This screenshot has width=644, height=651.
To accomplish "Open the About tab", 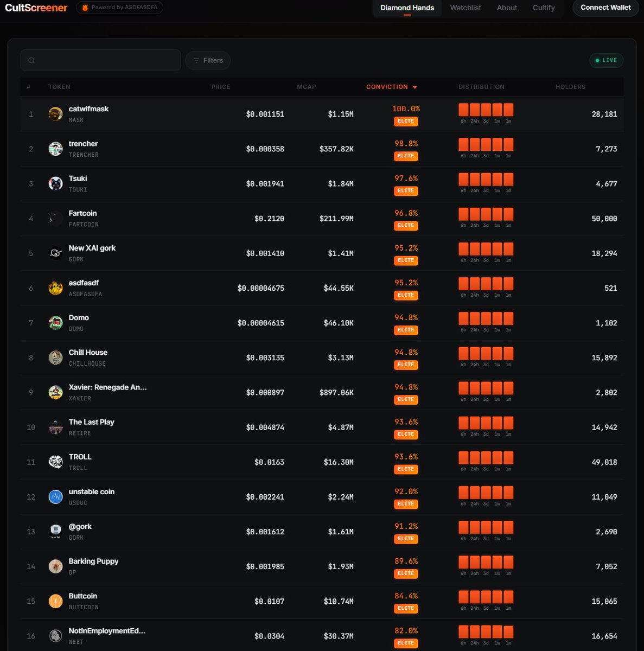I will click(x=507, y=8).
